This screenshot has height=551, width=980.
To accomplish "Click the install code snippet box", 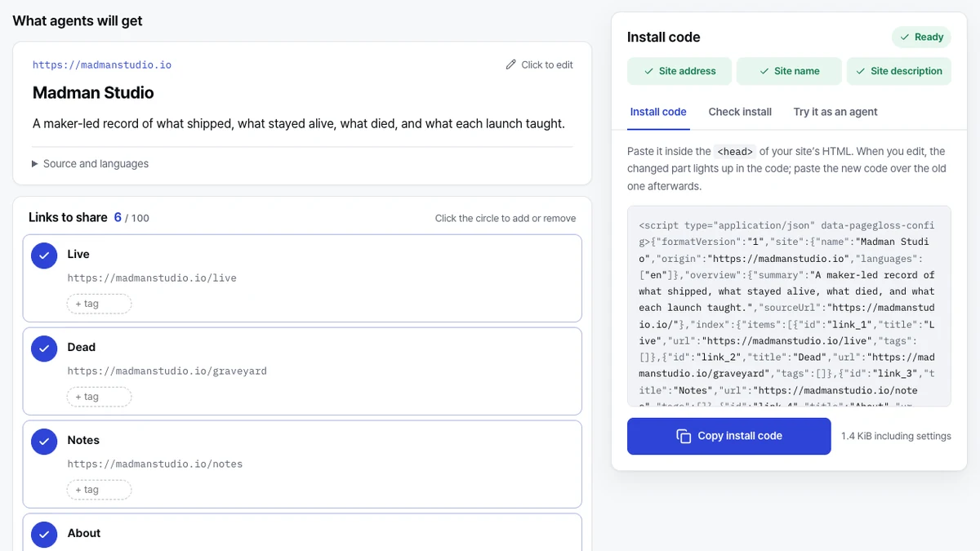I will [x=789, y=306].
